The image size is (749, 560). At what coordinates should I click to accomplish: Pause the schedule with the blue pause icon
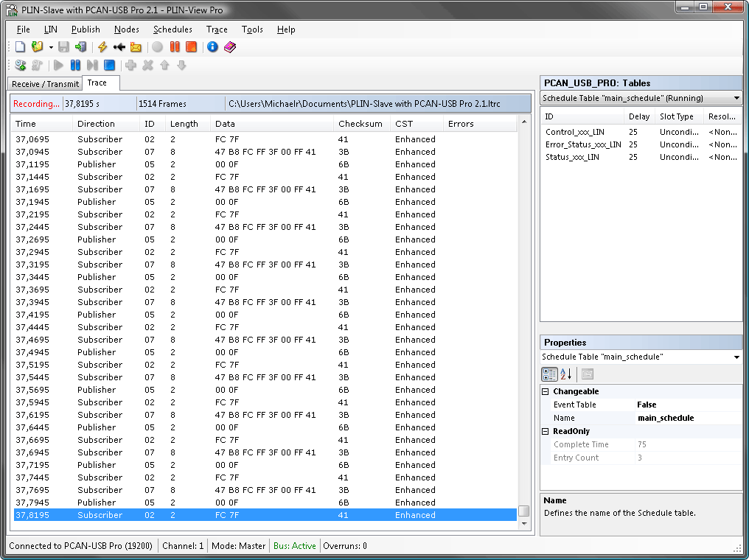[x=75, y=66]
